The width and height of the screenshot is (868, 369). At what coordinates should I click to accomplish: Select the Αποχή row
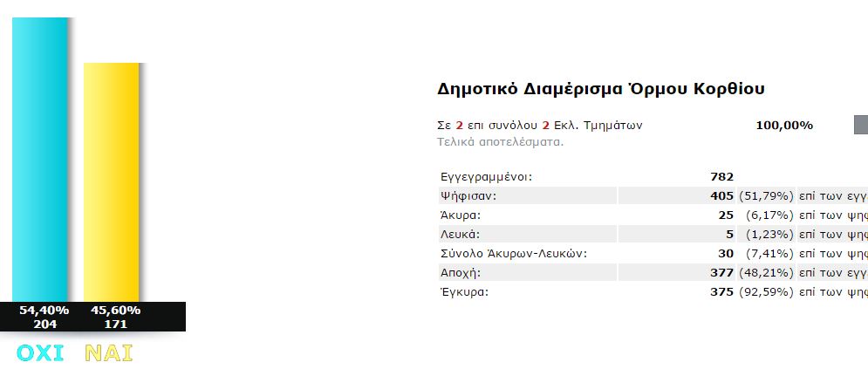tap(653, 272)
